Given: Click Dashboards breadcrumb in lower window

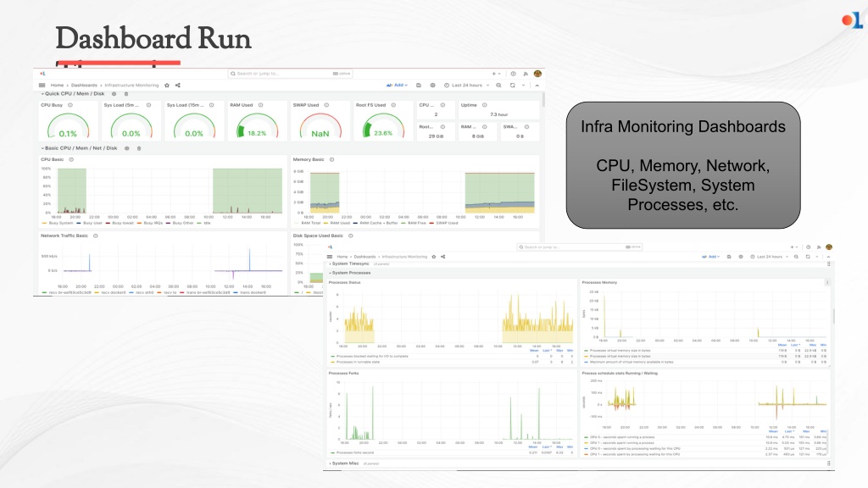Looking at the screenshot, I should [364, 257].
